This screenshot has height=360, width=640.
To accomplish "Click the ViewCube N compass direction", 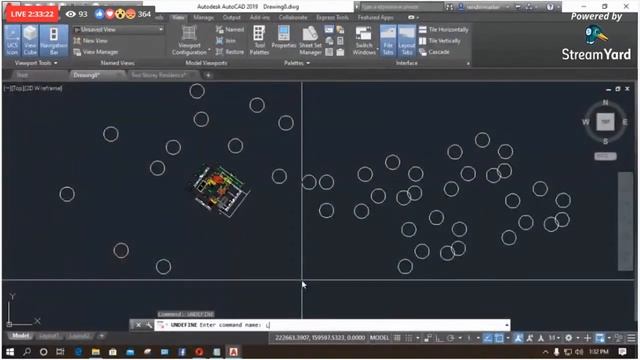I will tap(605, 102).
